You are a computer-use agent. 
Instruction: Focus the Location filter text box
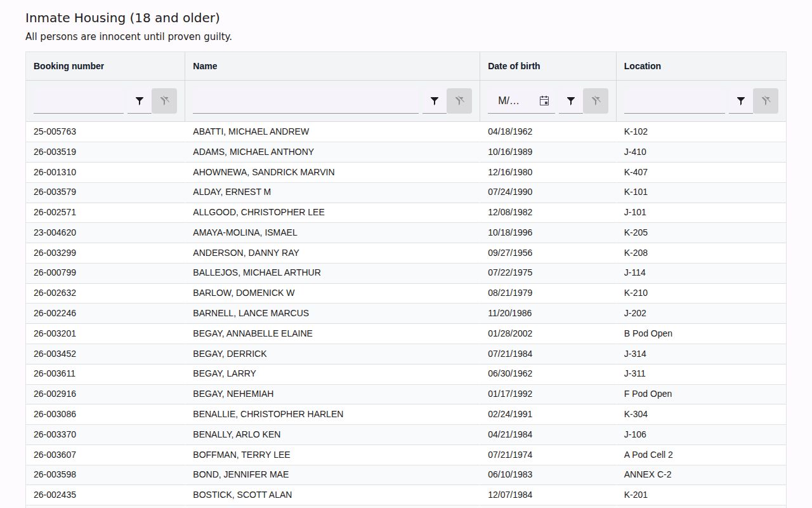click(674, 101)
